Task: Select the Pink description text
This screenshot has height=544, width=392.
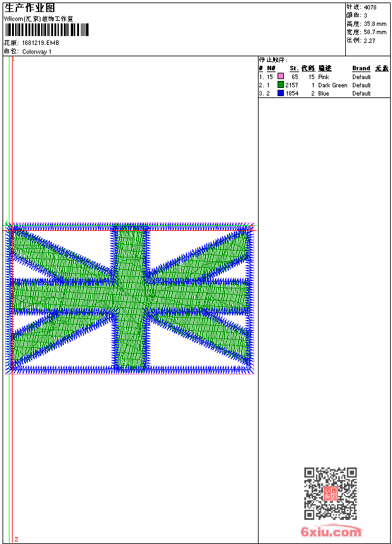Action: pyautogui.click(x=324, y=77)
